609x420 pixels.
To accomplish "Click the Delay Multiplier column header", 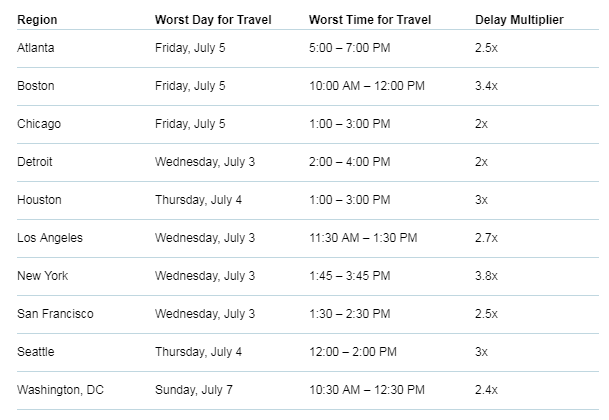I will click(519, 20).
